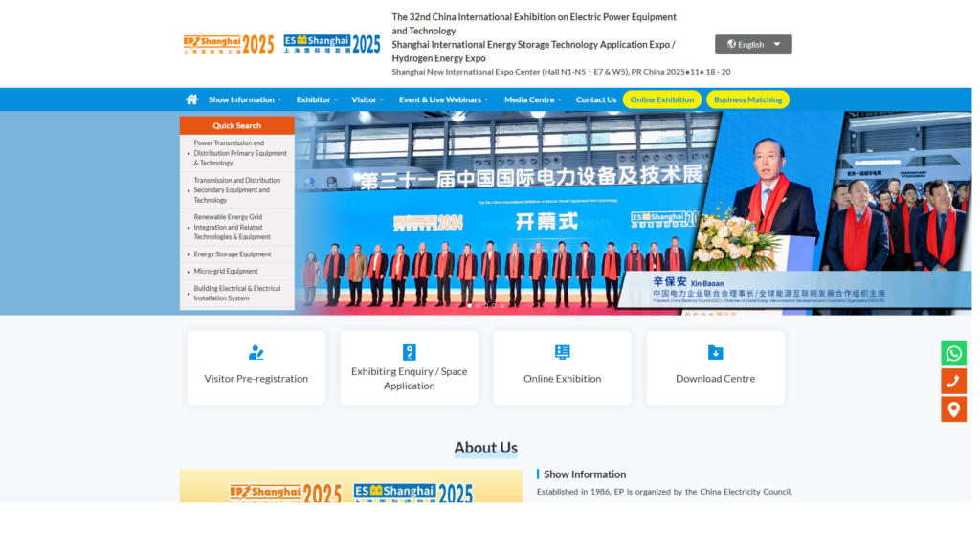Click the Online Exhibition card icon

click(x=562, y=352)
